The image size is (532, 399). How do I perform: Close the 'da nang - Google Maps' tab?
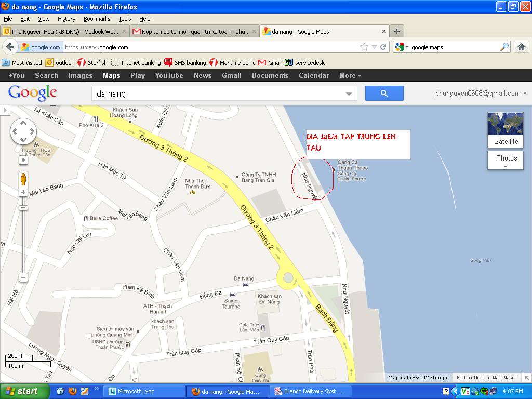point(384,31)
